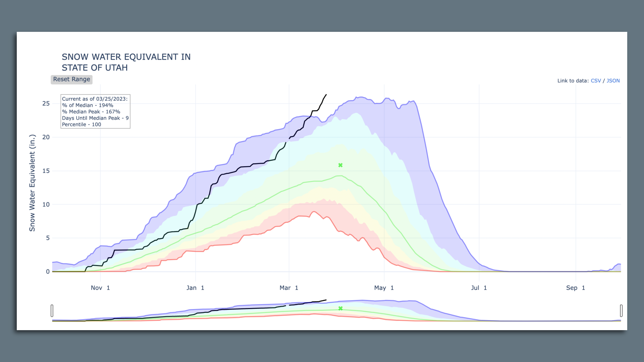Viewport: 644px width, 362px height.
Task: Click the Reset Range button
Action: [x=71, y=79]
